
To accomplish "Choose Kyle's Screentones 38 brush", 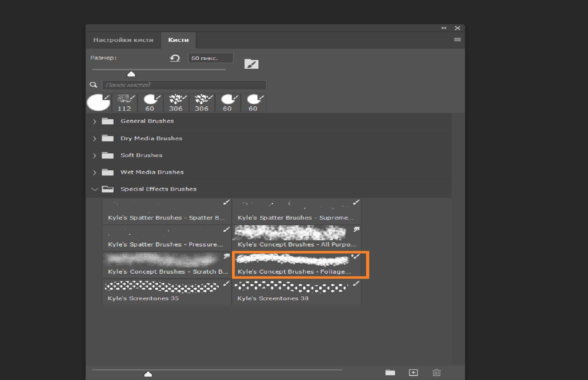I will pos(297,292).
